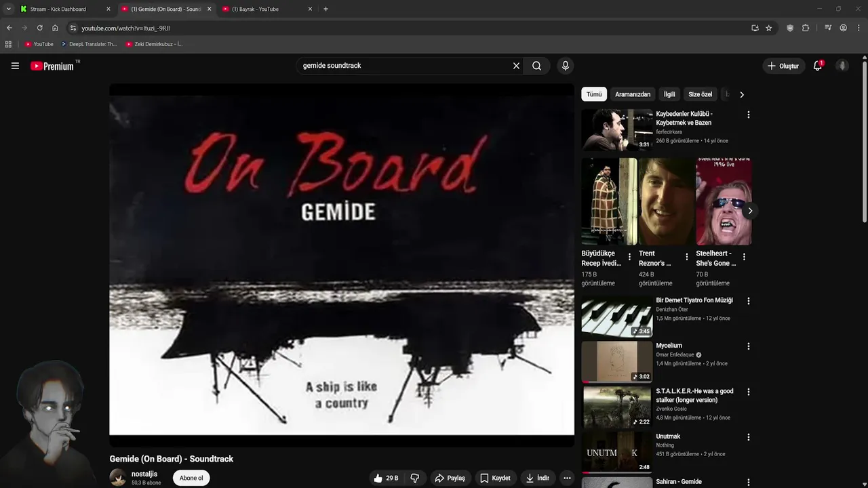The height and width of the screenshot is (488, 868).
Task: Bookmark this page with star icon
Action: [769, 28]
